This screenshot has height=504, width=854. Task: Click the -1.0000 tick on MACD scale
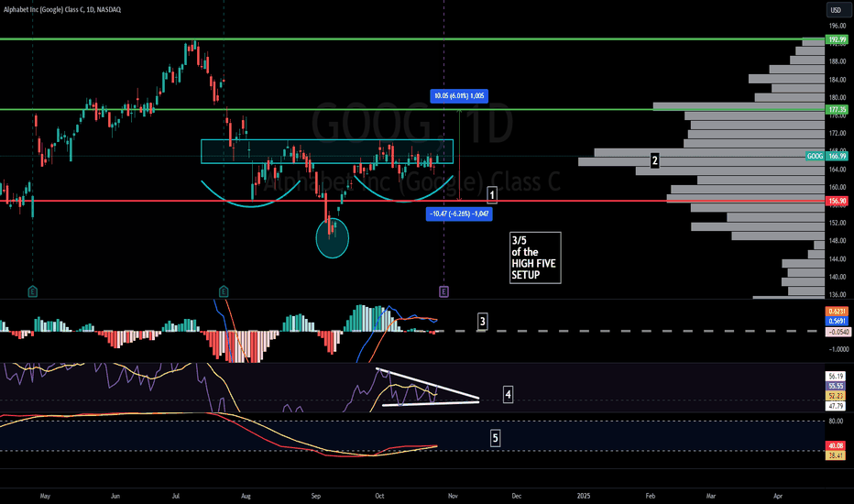point(838,349)
